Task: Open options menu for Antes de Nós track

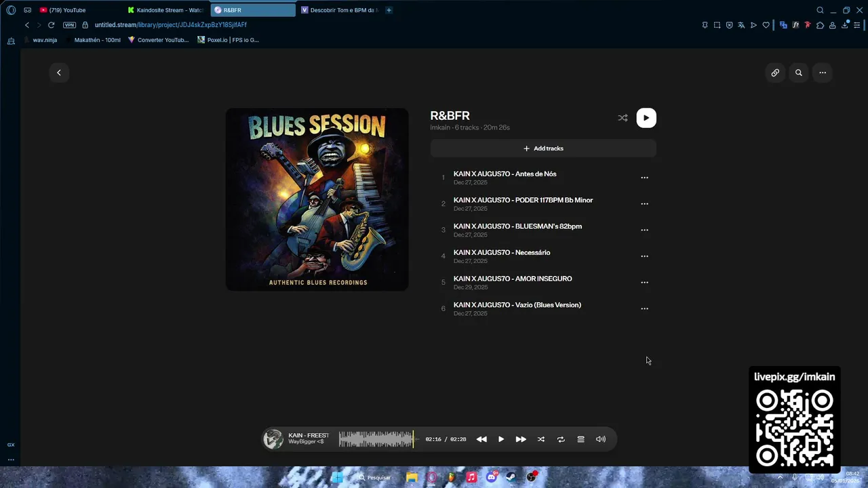Action: [x=644, y=178]
